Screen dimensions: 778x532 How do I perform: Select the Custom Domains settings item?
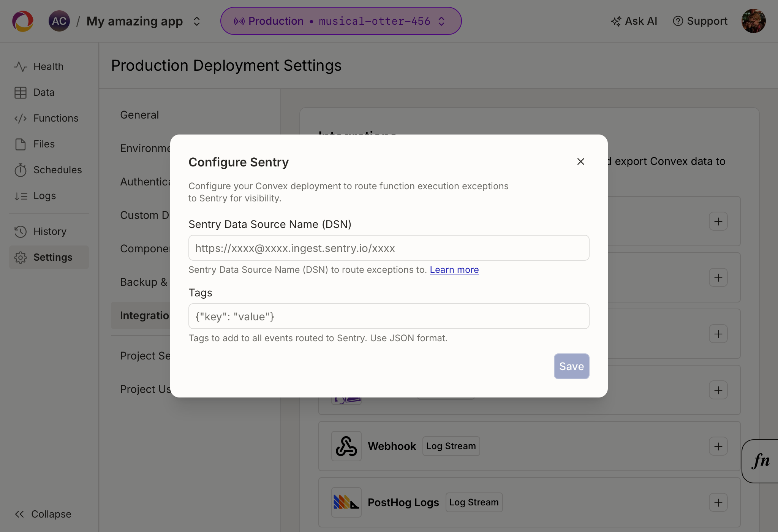145,215
